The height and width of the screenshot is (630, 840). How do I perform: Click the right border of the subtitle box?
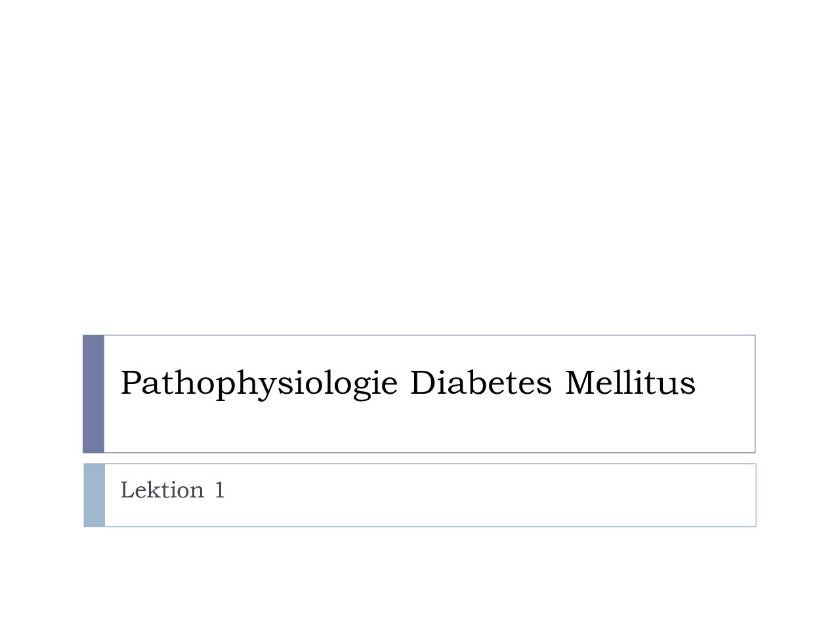[x=755, y=495]
